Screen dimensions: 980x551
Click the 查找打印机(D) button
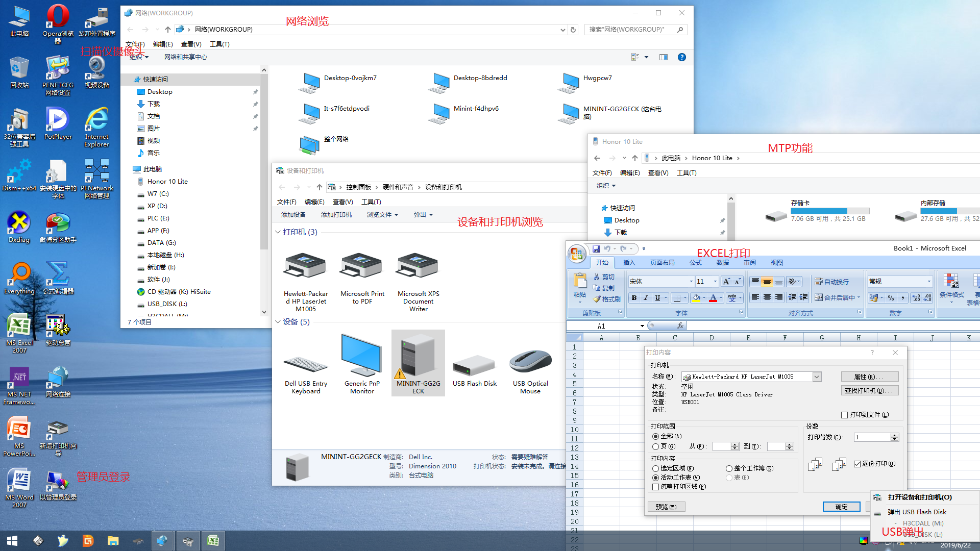870,391
